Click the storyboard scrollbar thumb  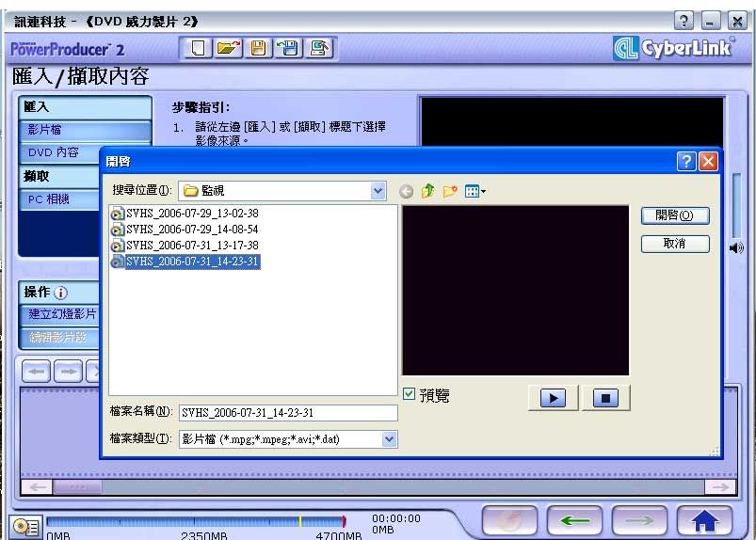coord(77,487)
